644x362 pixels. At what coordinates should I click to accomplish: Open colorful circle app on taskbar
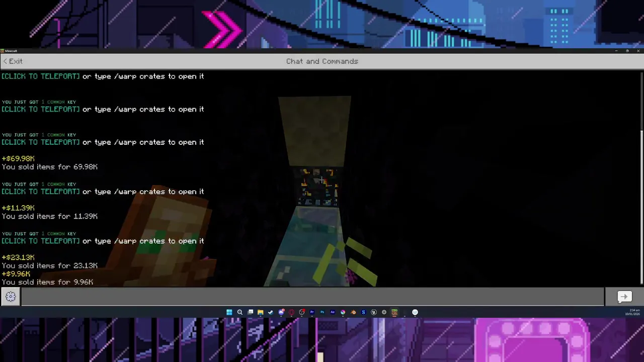(343, 312)
